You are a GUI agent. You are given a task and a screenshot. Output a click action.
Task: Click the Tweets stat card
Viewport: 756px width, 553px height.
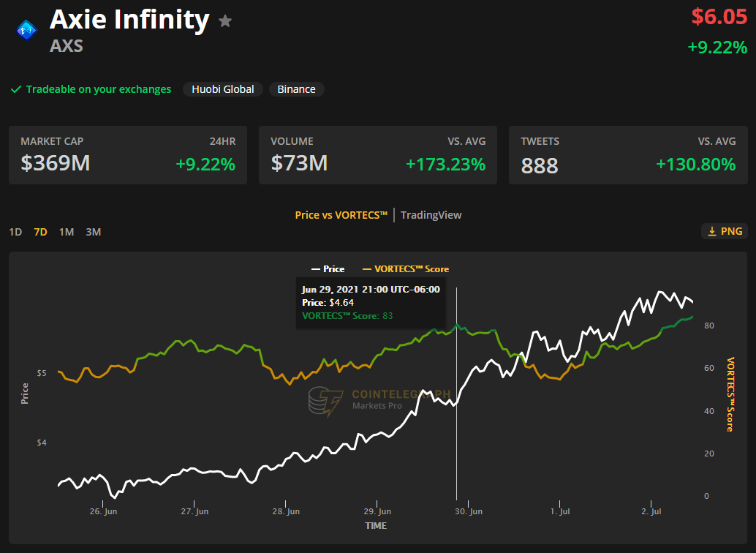tap(628, 155)
